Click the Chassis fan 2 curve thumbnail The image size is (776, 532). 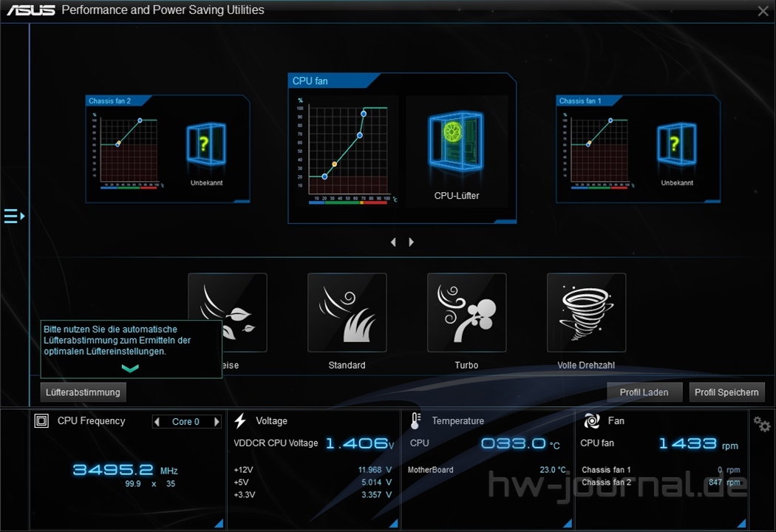[x=128, y=150]
